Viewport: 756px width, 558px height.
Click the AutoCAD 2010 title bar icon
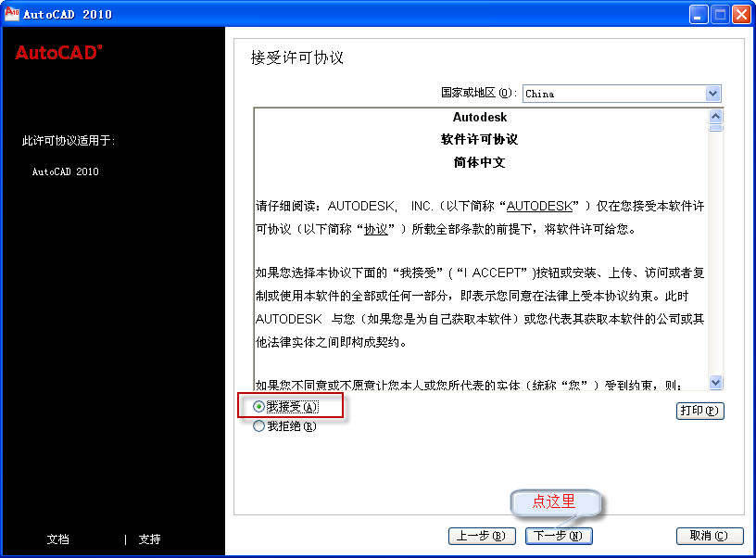11,14
